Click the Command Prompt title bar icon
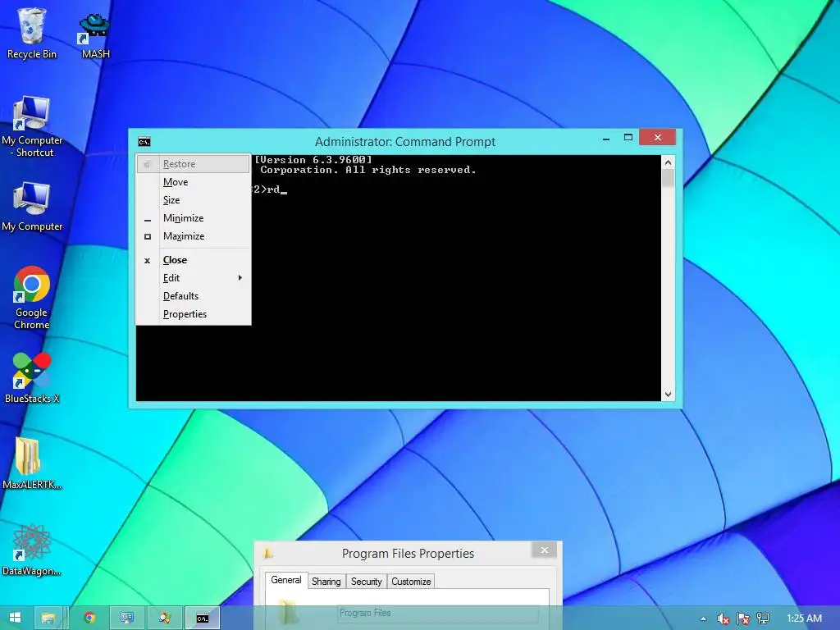840x630 pixels. click(x=144, y=142)
